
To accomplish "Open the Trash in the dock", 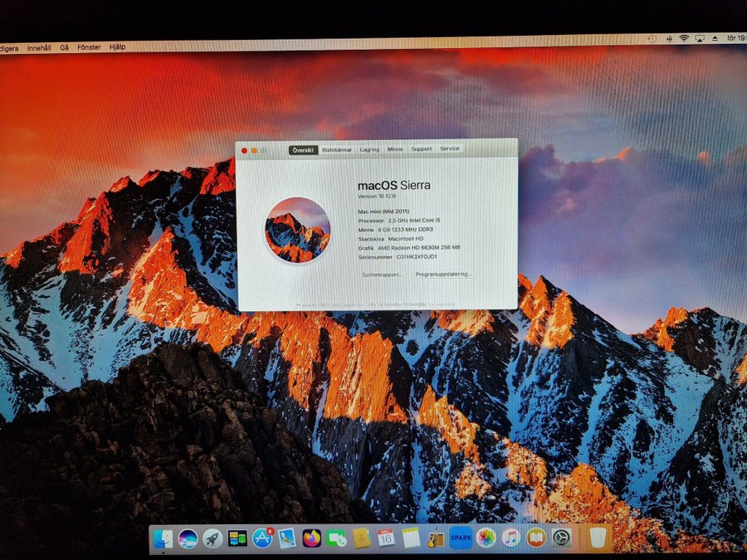I will (x=598, y=538).
